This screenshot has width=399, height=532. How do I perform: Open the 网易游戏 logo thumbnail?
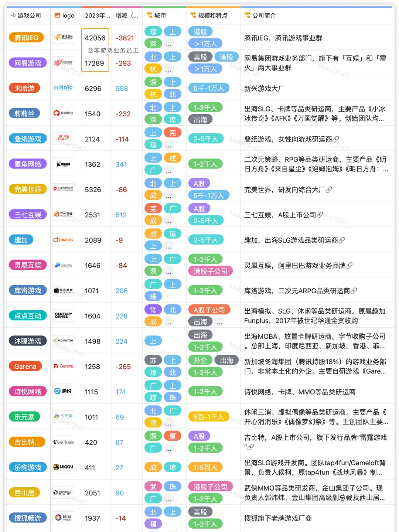coord(63,63)
